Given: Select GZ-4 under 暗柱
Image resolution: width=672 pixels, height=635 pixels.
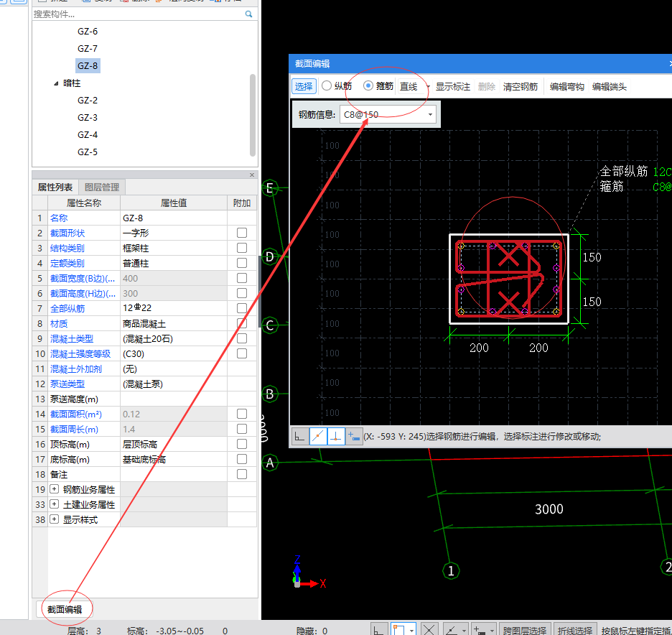Looking at the screenshot, I should (88, 134).
